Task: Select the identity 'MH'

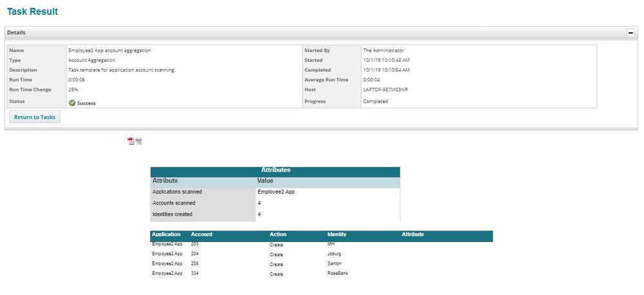Action: (x=331, y=244)
